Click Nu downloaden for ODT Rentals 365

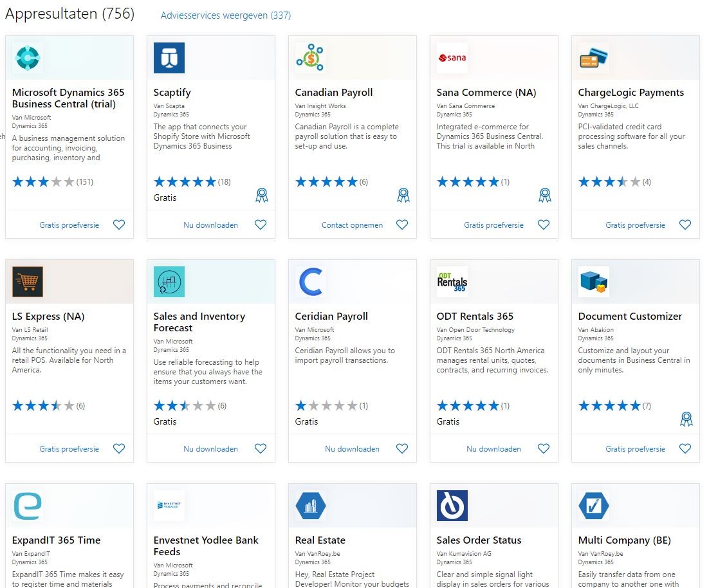coord(493,449)
